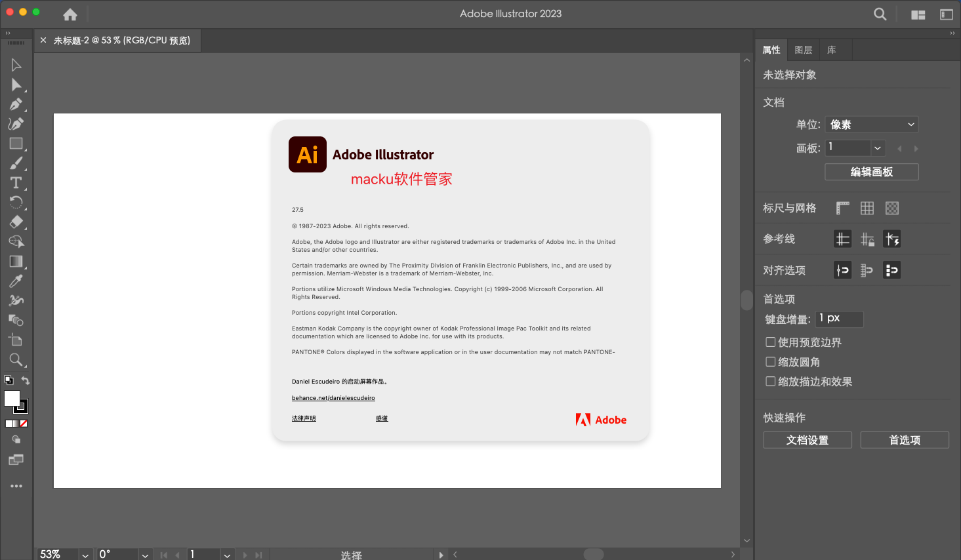This screenshot has height=560, width=961.
Task: Select the 未标题-2 document tab
Action: coord(122,41)
